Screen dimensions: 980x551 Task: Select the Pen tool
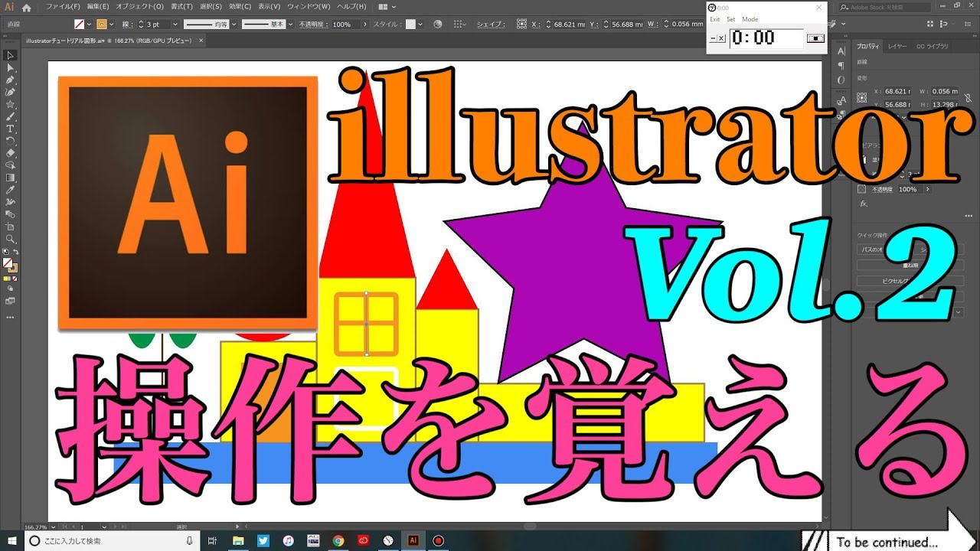11,80
